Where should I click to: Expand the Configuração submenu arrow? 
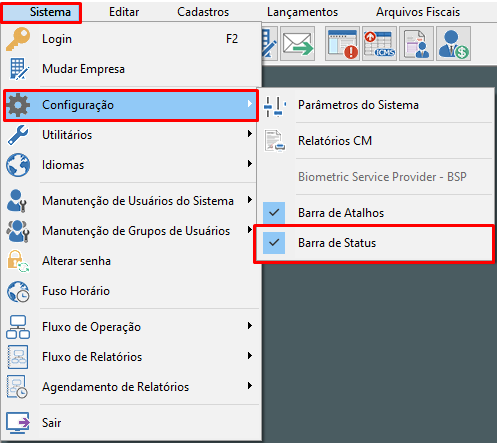[250, 104]
